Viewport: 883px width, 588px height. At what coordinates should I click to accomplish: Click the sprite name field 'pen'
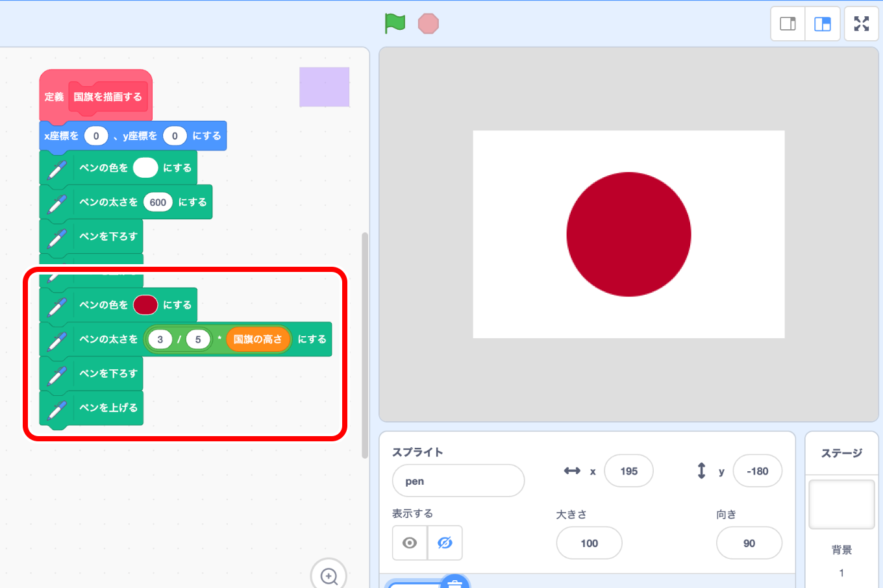point(458,481)
